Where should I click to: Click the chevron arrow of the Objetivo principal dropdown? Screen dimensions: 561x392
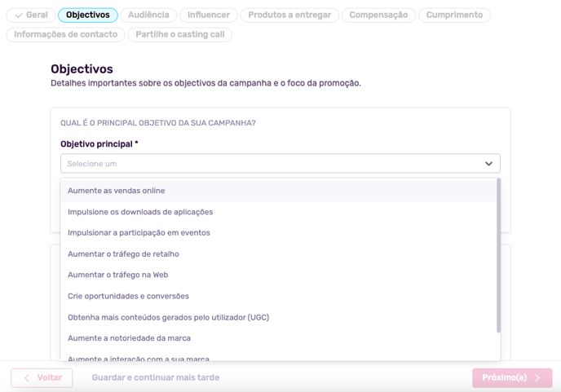coord(488,164)
